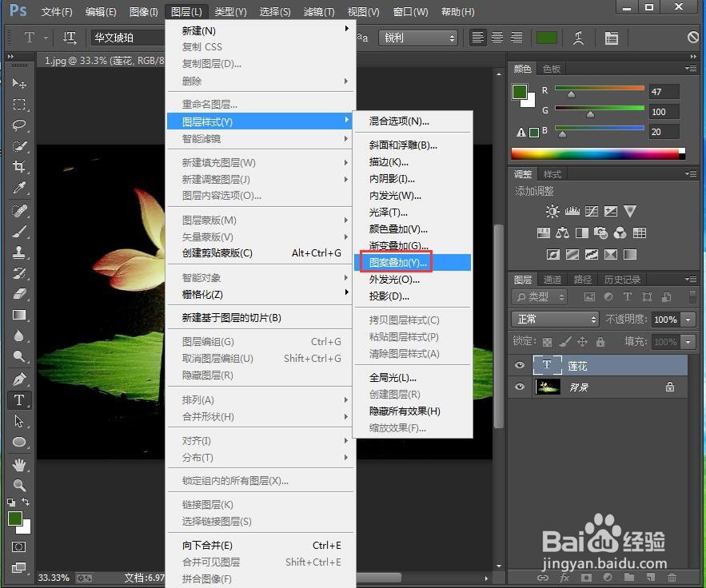Select the Crop tool

[18, 167]
